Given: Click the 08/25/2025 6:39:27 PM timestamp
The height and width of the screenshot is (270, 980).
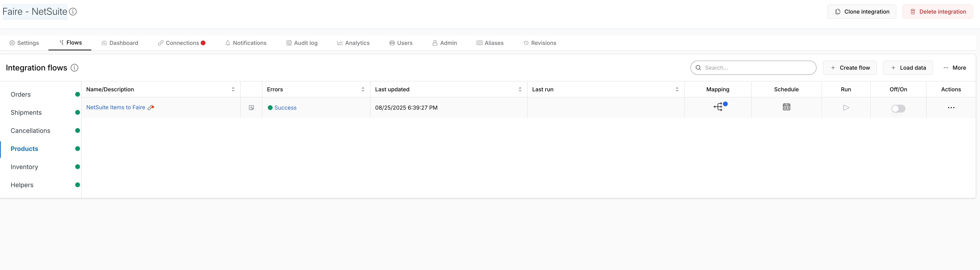Looking at the screenshot, I should (406, 108).
